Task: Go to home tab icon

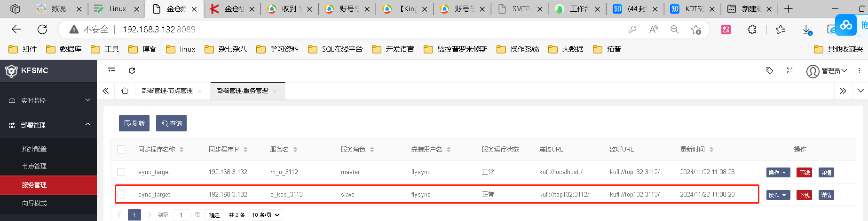Action: point(125,91)
